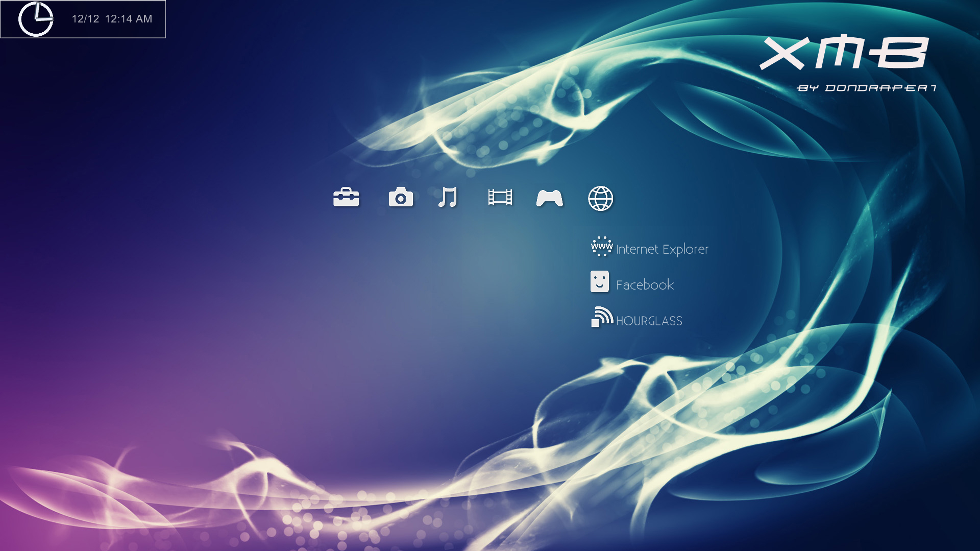The image size is (980, 551).
Task: Click the Facebook smiley face icon
Action: point(600,282)
